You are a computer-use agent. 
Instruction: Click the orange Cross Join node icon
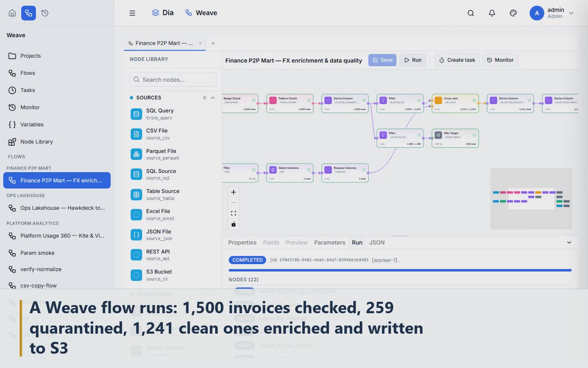[438, 100]
